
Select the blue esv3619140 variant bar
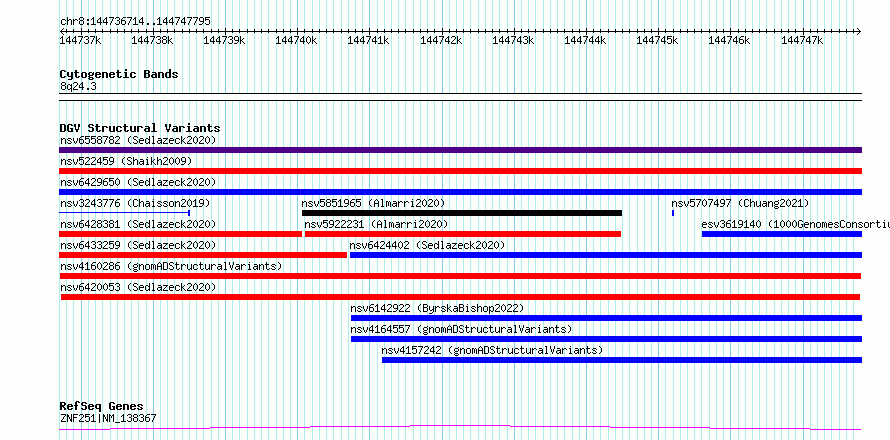point(782,234)
